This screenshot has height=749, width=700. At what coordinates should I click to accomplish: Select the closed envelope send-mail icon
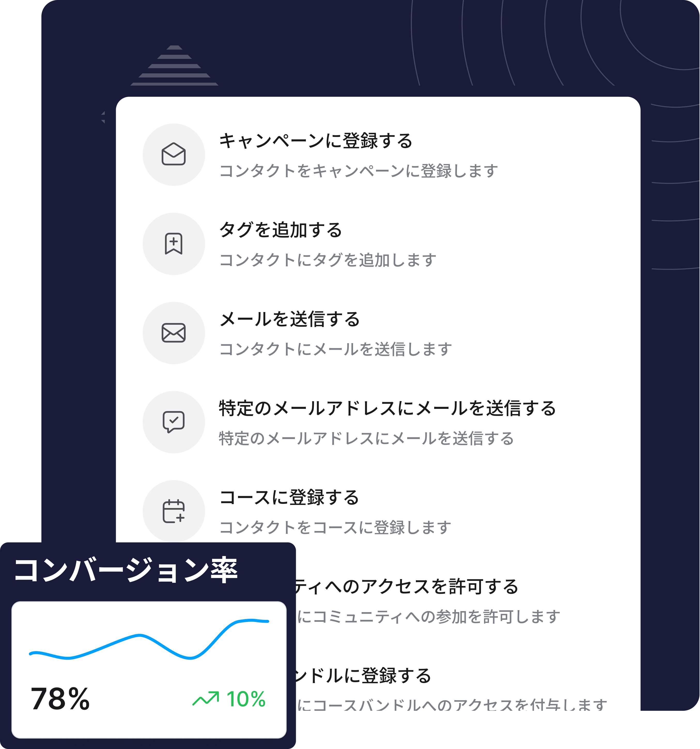(174, 333)
